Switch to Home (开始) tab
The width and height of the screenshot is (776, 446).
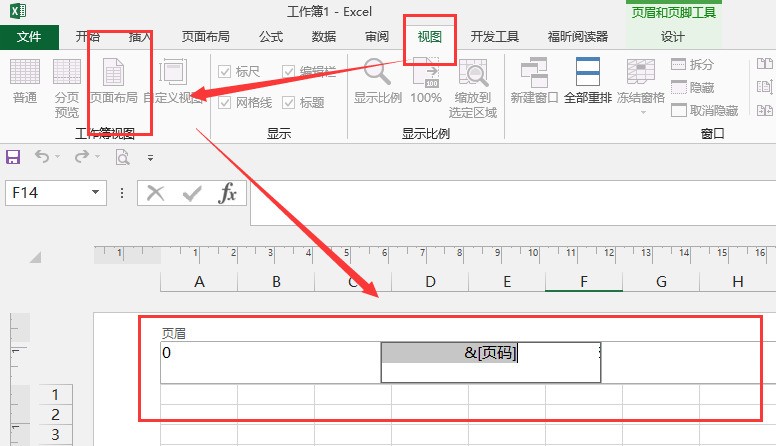88,37
